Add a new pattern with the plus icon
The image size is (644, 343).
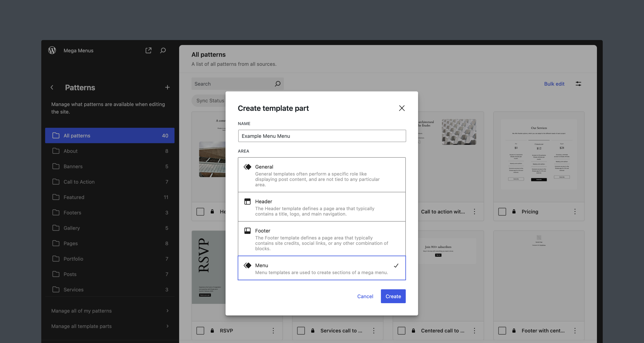coord(167,87)
